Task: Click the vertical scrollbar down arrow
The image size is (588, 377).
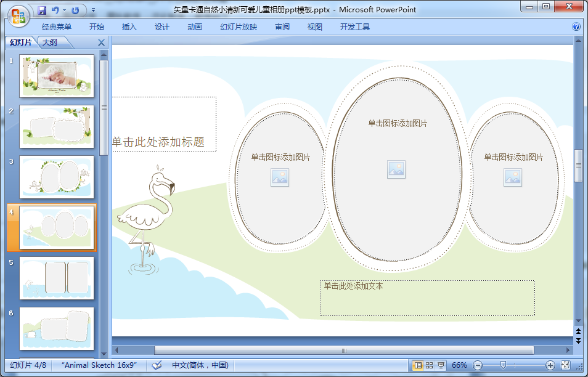Action: (x=578, y=321)
